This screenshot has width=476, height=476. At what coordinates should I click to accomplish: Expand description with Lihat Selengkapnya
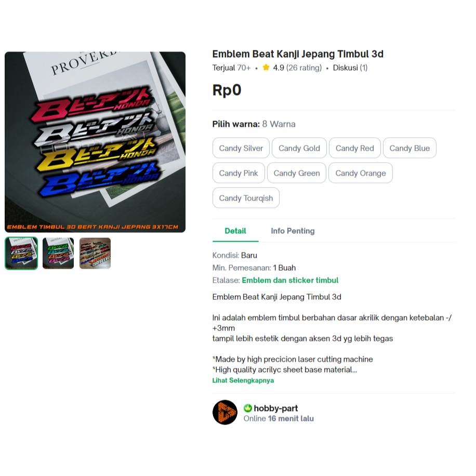pyautogui.click(x=243, y=380)
